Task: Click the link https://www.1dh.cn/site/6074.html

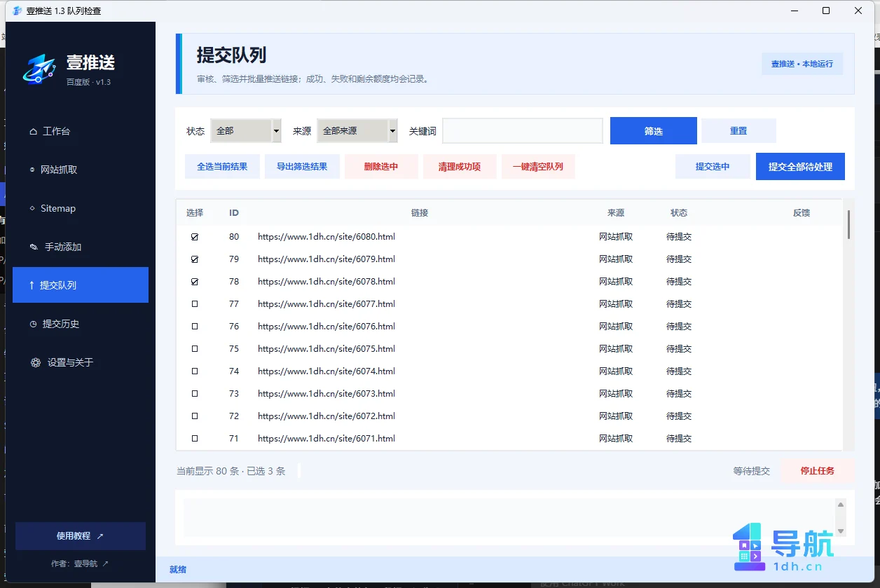Action: point(326,371)
